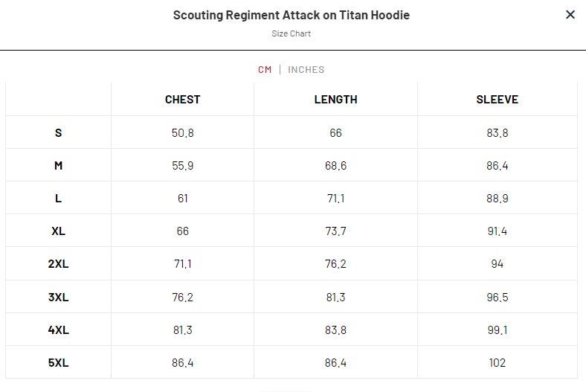Click the CHEST column header
The width and height of the screenshot is (586, 392).
[182, 100]
